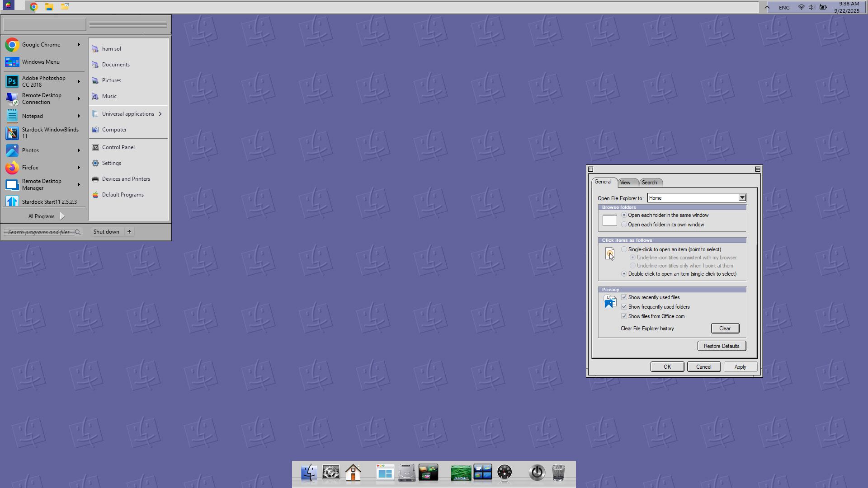
Task: Open the Open File Explorer to dropdown
Action: point(742,197)
